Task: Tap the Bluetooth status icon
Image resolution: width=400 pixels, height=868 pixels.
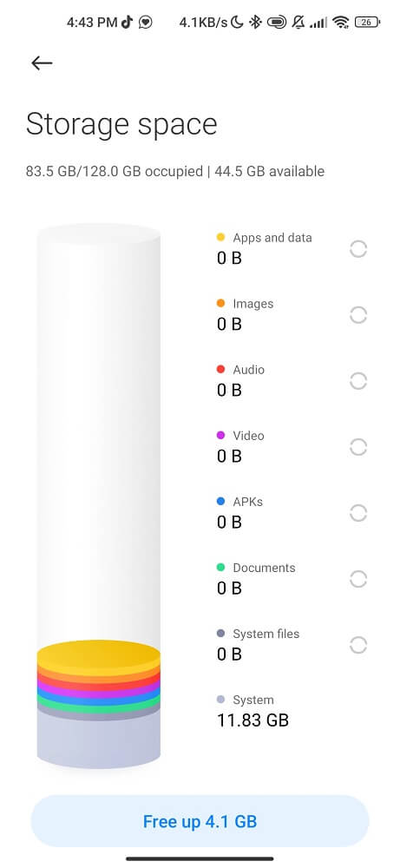Action: pyautogui.click(x=254, y=23)
